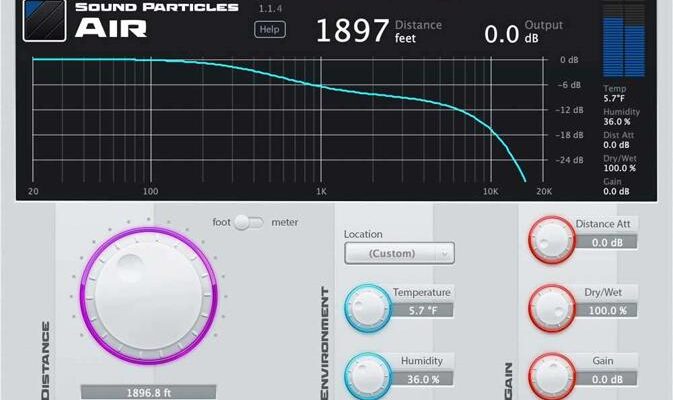The image size is (673, 400).
Task: Click the 1897 feet distance readout
Action: click(x=353, y=31)
